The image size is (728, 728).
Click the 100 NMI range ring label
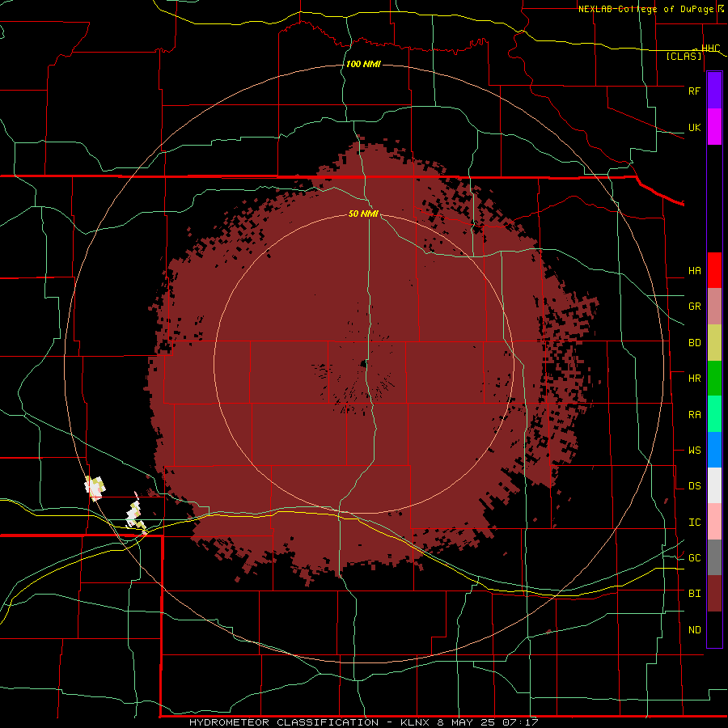click(x=363, y=64)
